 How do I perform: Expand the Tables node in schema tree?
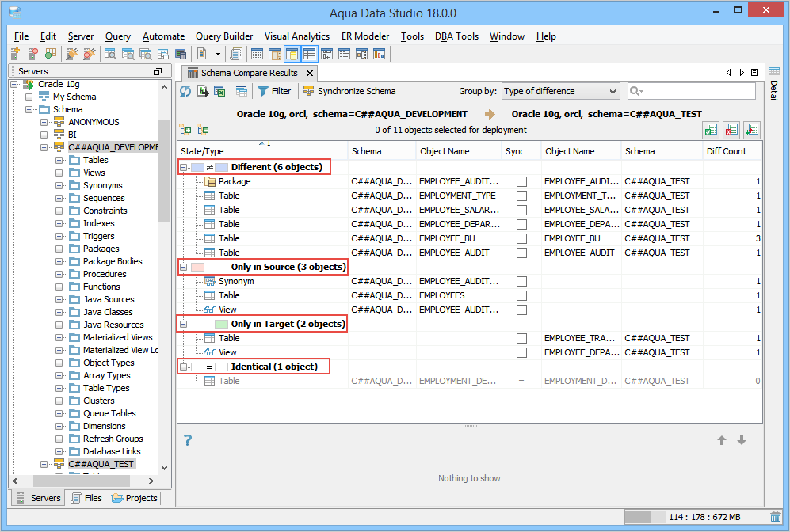[59, 160]
